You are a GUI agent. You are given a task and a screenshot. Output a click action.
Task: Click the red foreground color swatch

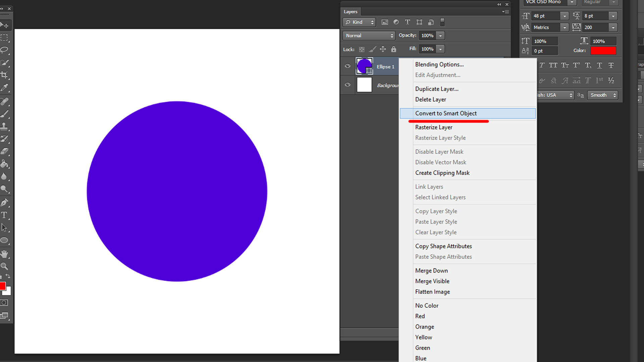pyautogui.click(x=2, y=286)
